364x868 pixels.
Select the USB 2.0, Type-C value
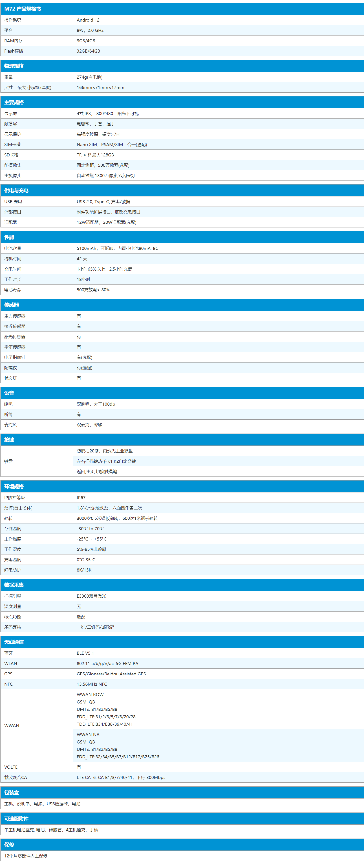(103, 202)
